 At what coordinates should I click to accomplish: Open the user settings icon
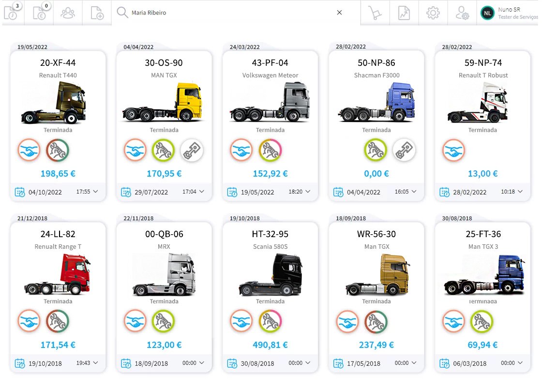pos(462,13)
